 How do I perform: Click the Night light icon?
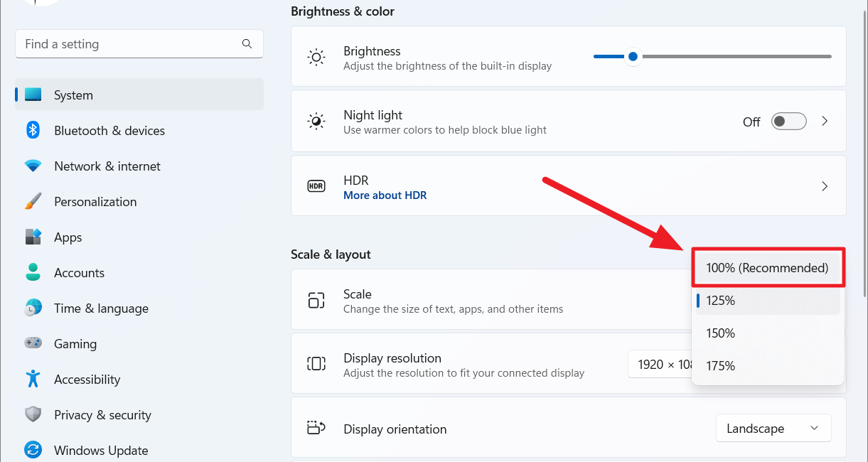(316, 122)
